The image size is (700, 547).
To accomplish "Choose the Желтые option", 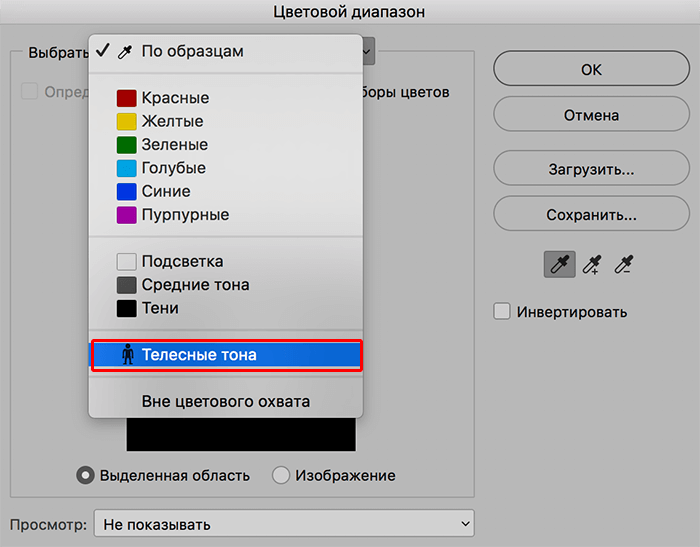I will 226,121.
